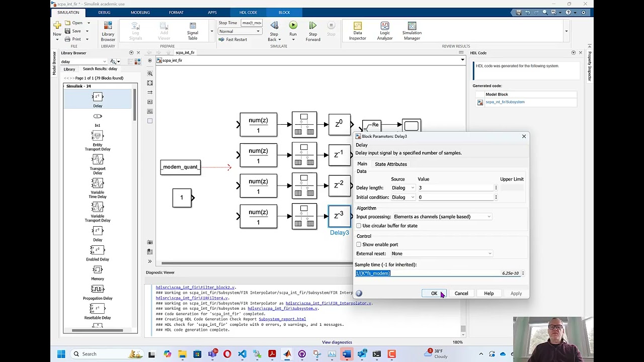This screenshot has height=362, width=644.
Task: Click the Open folder icon
Action: pos(67,23)
